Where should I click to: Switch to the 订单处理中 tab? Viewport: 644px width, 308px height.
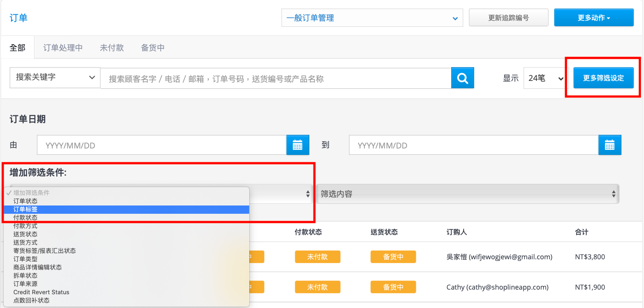coord(63,48)
